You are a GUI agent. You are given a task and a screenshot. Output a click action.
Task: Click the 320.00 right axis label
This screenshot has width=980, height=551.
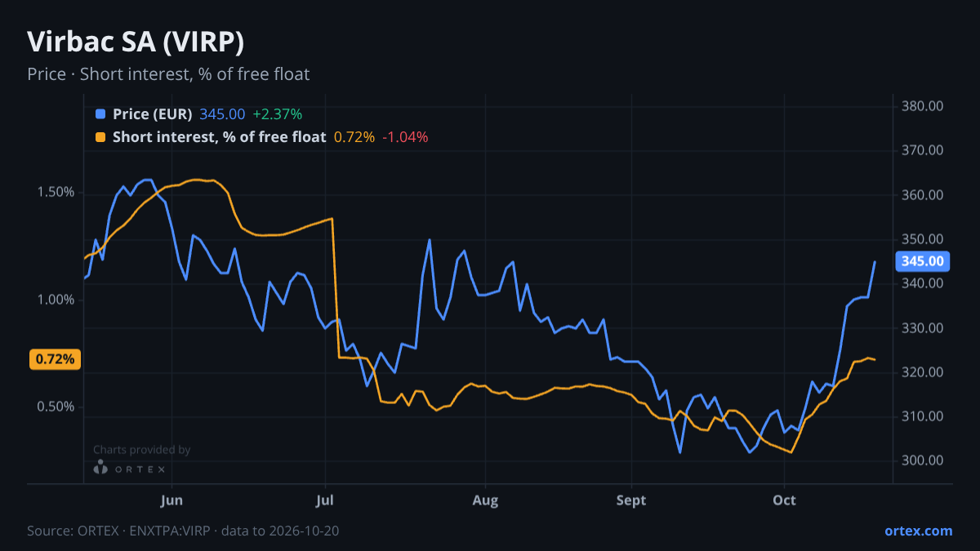[924, 372]
